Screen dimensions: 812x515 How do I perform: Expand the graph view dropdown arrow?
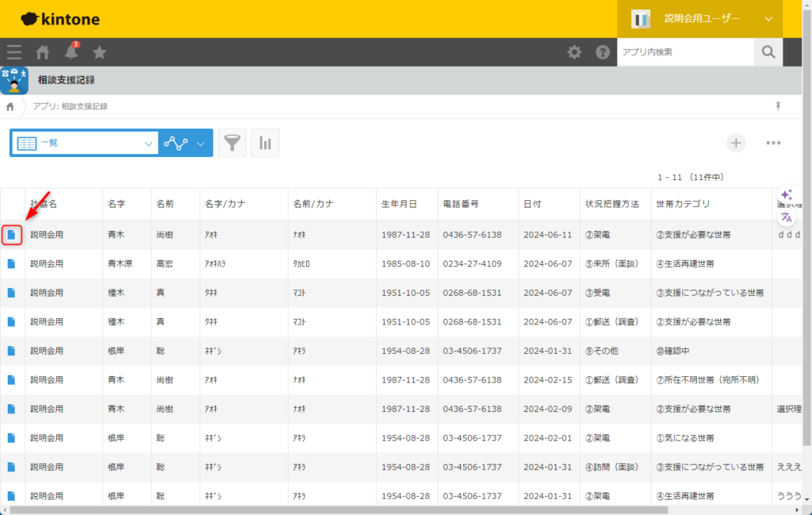click(201, 144)
